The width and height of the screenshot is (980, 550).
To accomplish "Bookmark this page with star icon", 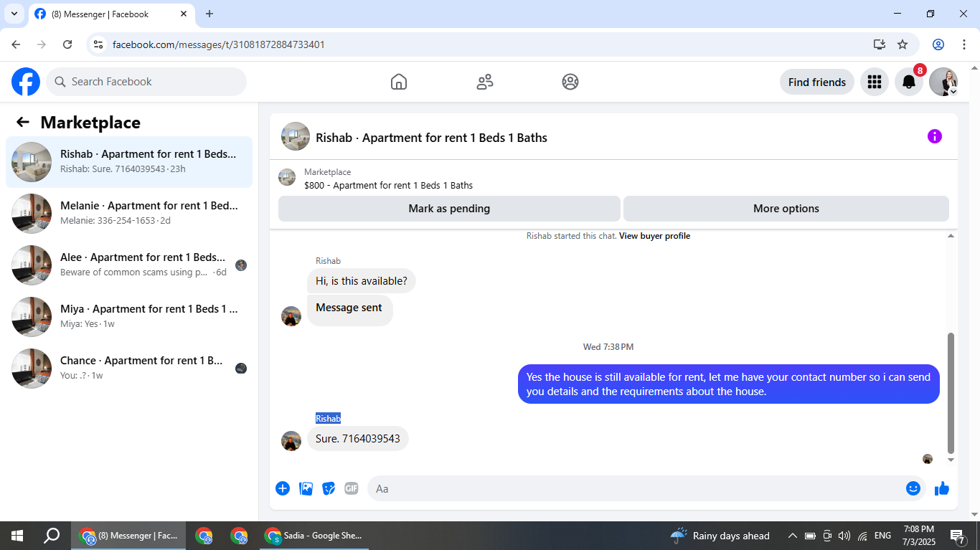I will coord(903,44).
